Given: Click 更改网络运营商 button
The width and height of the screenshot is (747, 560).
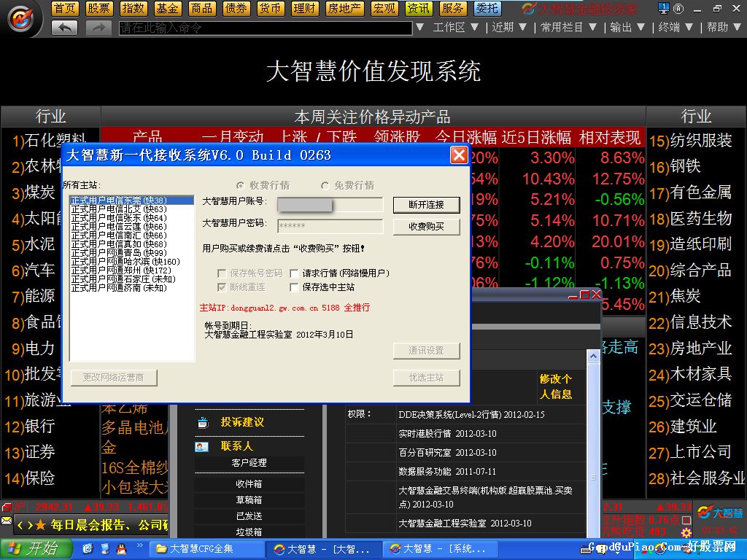Looking at the screenshot, I should pos(113,378).
